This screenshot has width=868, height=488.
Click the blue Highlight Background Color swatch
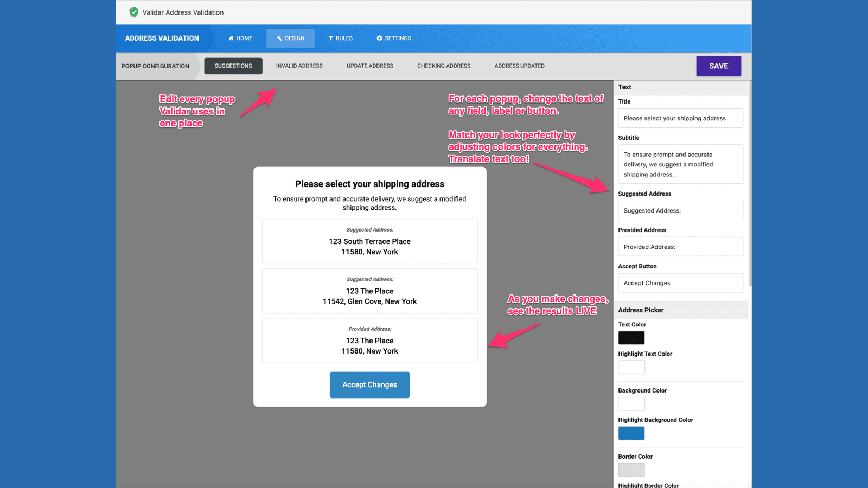click(x=631, y=433)
